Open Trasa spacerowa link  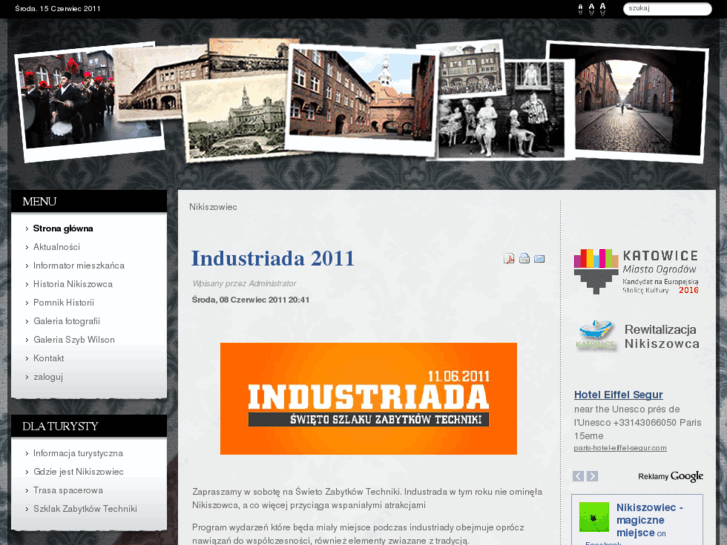click(x=68, y=490)
